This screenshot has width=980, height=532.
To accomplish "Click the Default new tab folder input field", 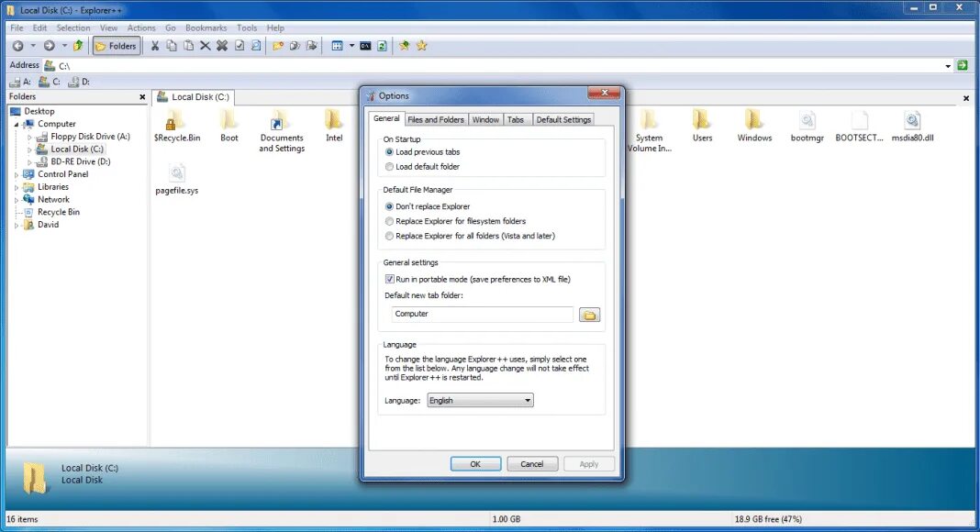I will point(482,314).
